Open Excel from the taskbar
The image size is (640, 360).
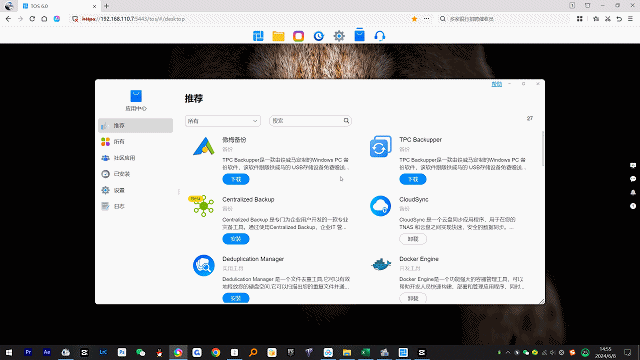tap(365, 352)
